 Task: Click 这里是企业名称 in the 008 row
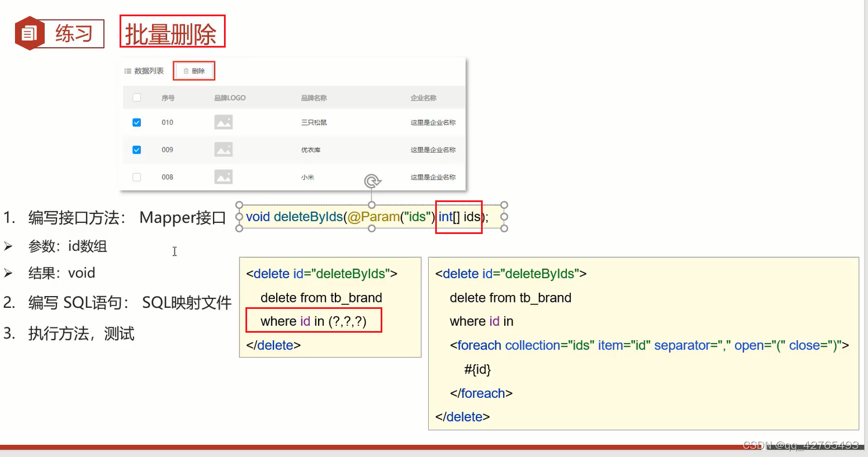pyautogui.click(x=433, y=177)
